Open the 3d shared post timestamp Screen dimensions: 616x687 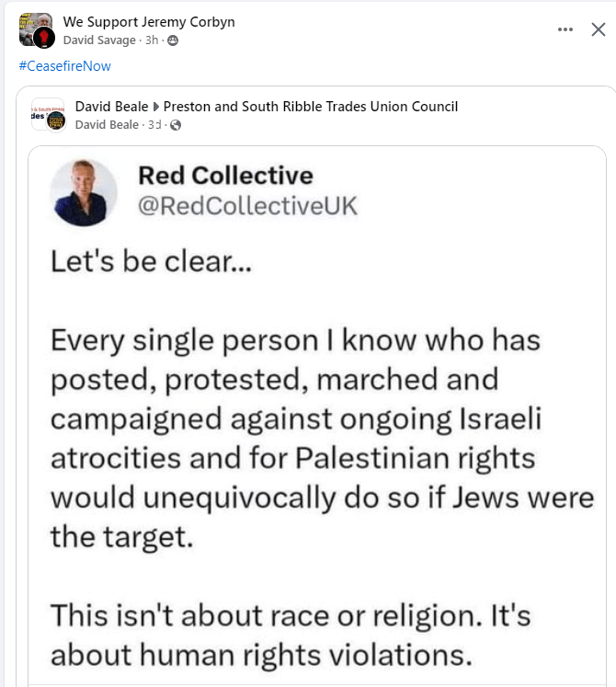[154, 125]
